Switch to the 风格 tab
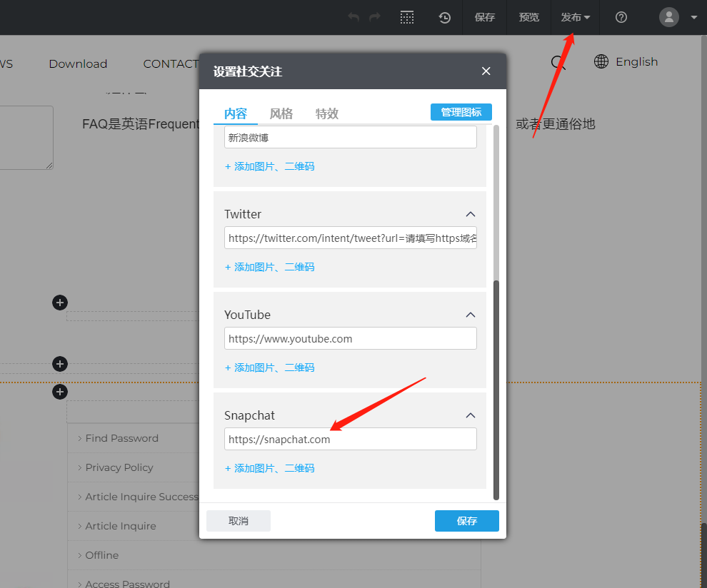Viewport: 707px width, 588px height. (x=281, y=113)
